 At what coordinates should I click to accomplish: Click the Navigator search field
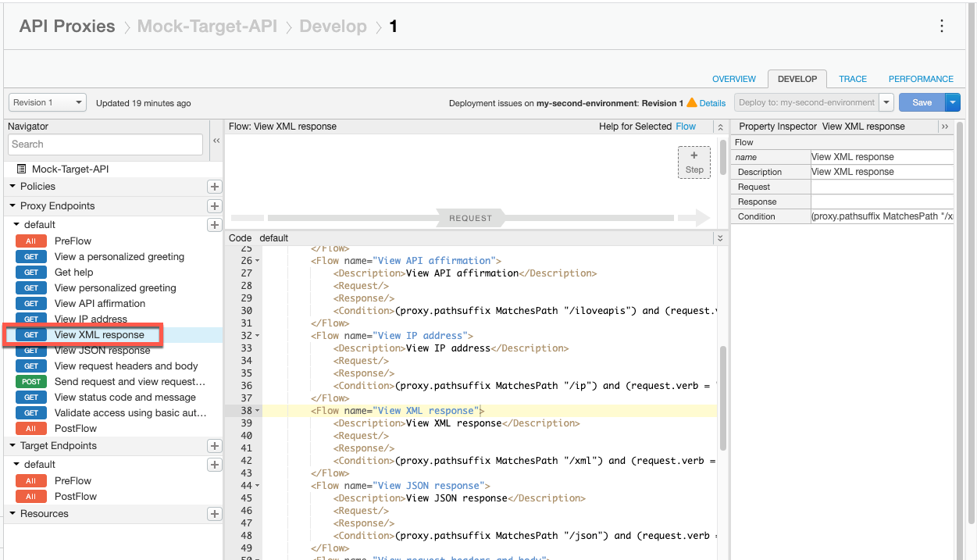105,144
